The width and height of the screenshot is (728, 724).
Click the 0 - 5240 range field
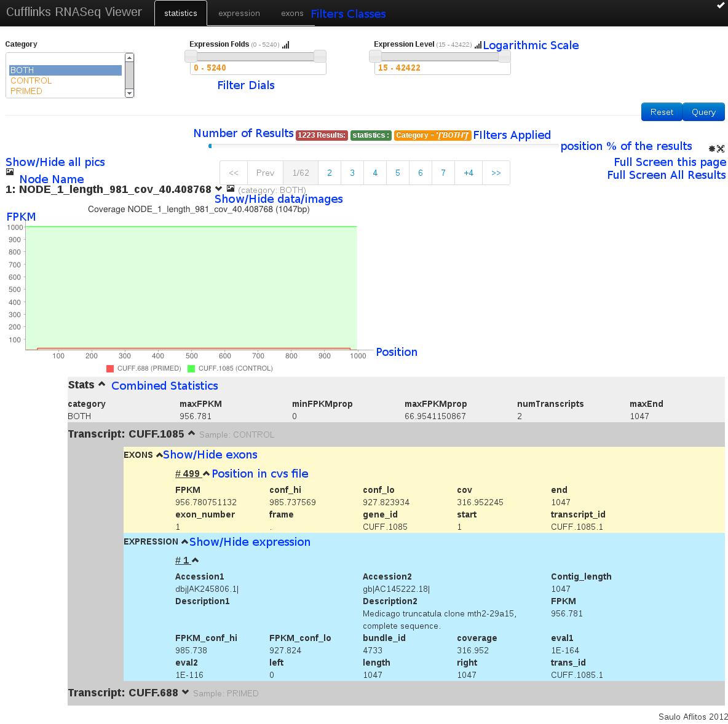(258, 68)
